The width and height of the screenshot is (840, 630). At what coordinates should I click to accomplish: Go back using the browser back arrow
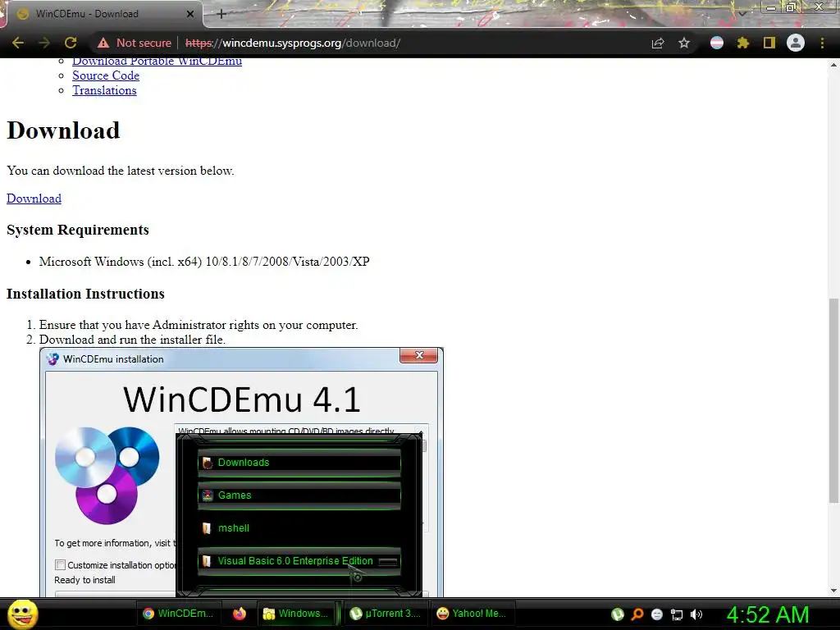coord(18,43)
